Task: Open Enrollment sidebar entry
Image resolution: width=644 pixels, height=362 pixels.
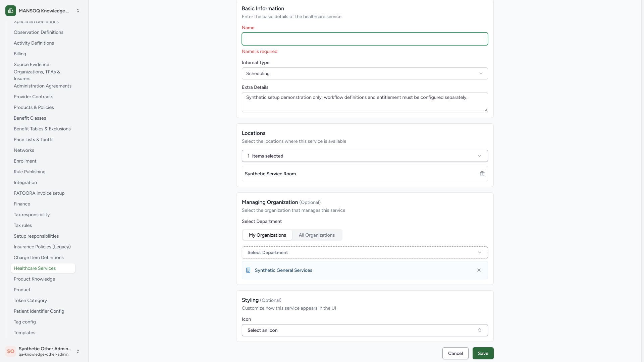Action: pyautogui.click(x=43, y=161)
